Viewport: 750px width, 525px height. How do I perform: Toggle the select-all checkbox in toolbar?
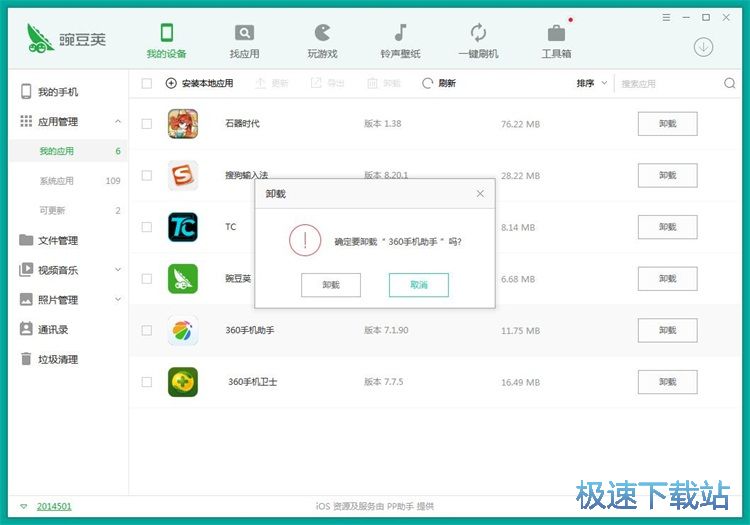[x=147, y=84]
